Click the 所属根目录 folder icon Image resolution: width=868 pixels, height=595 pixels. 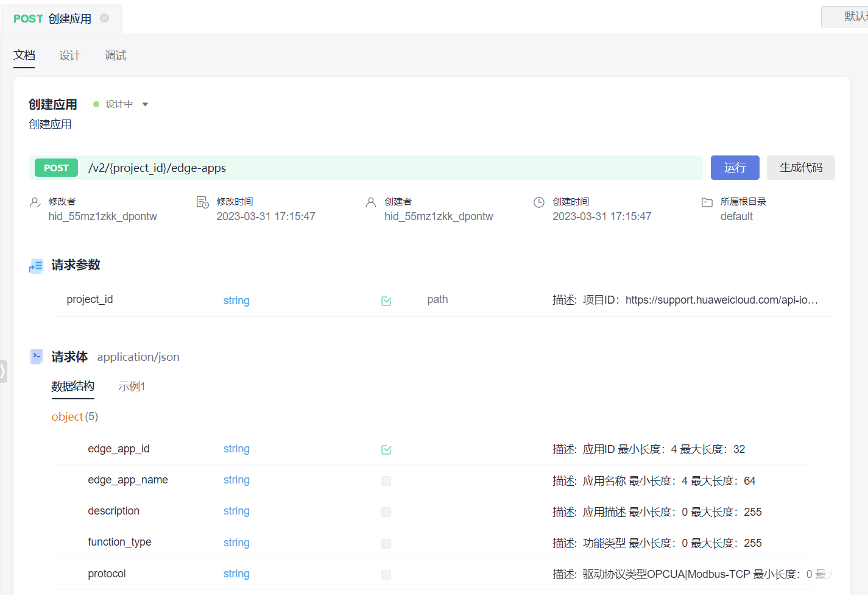[x=707, y=202]
